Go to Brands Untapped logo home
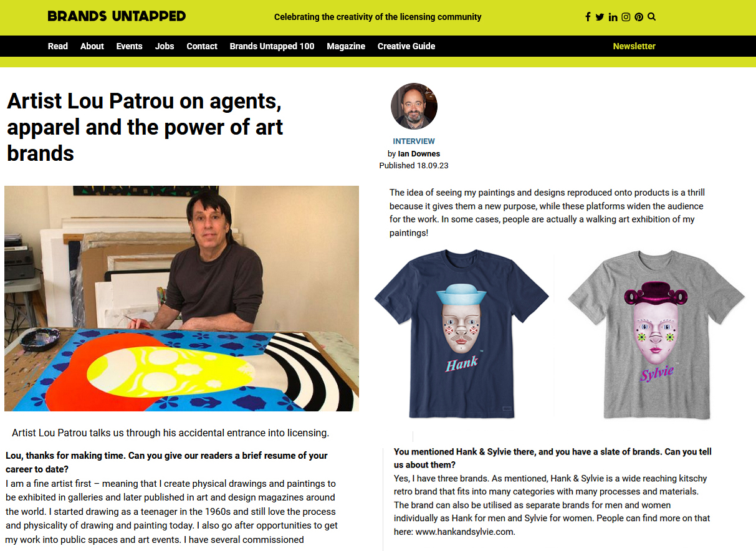This screenshot has height=551, width=756. [117, 16]
